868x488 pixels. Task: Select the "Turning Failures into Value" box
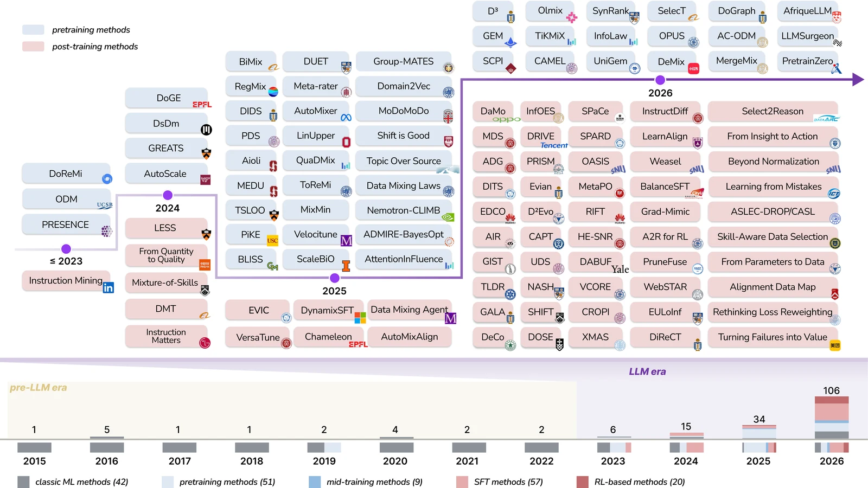click(x=773, y=337)
